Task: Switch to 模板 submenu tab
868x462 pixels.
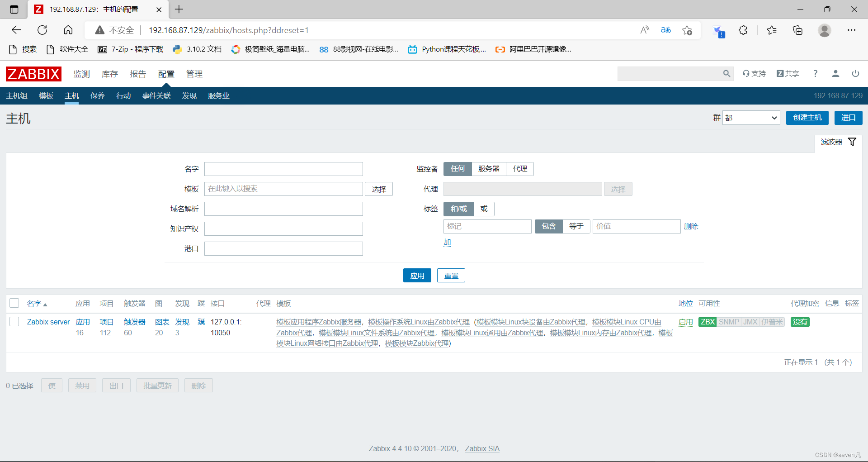Action: [x=46, y=95]
